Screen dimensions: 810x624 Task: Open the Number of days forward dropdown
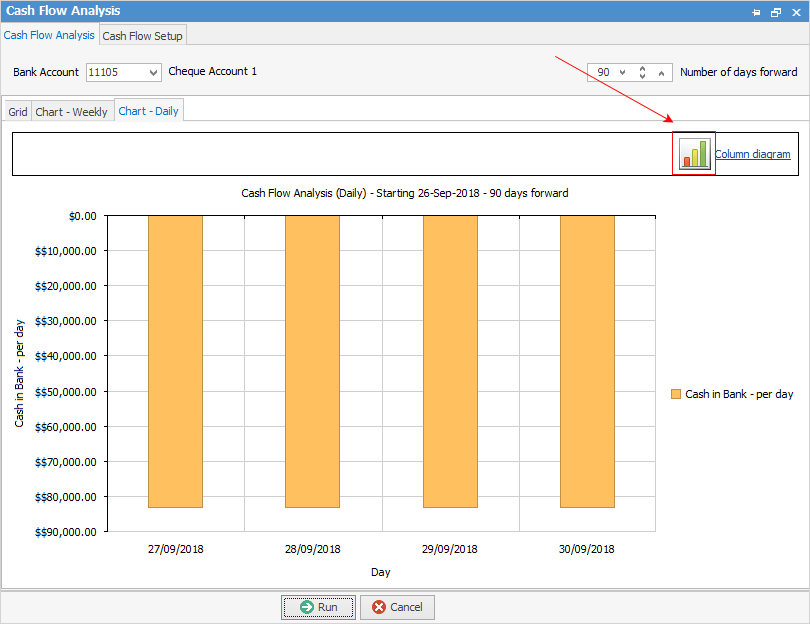click(623, 72)
